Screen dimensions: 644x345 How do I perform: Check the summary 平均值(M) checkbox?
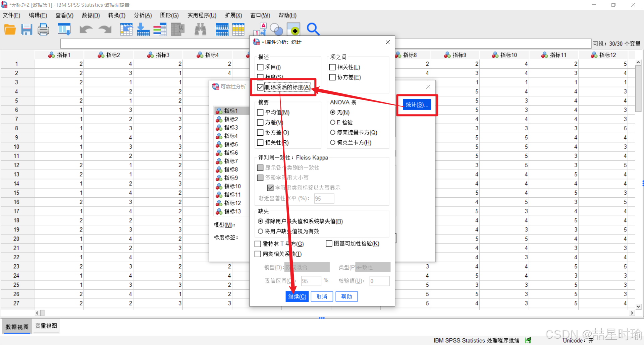pos(260,113)
